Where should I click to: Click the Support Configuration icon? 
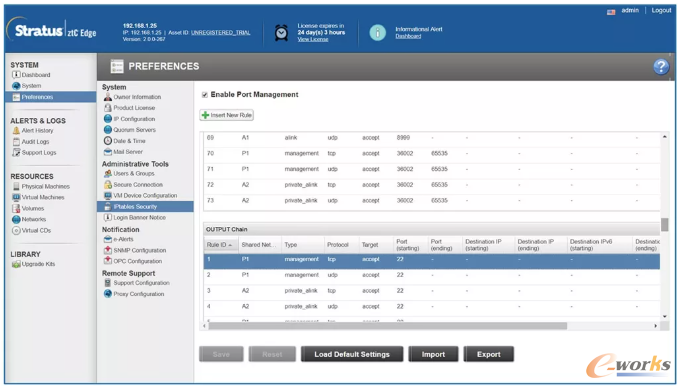tap(108, 283)
